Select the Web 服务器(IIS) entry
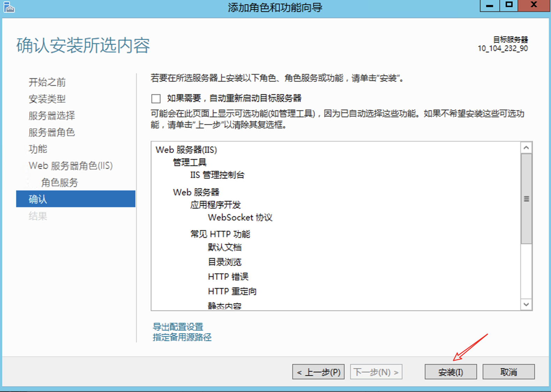551x392 pixels. 186,150
